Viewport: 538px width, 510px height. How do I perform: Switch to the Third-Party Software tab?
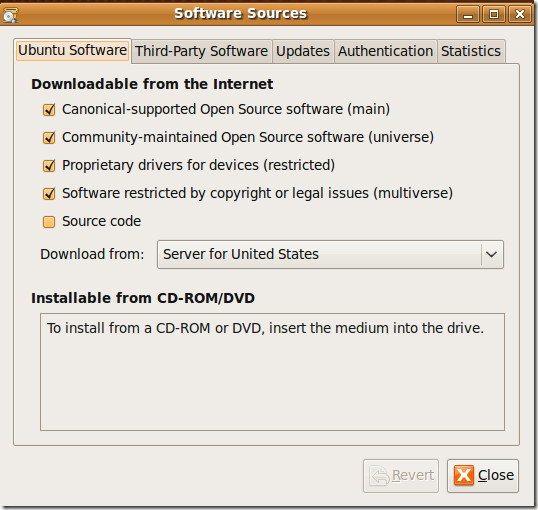pyautogui.click(x=201, y=51)
